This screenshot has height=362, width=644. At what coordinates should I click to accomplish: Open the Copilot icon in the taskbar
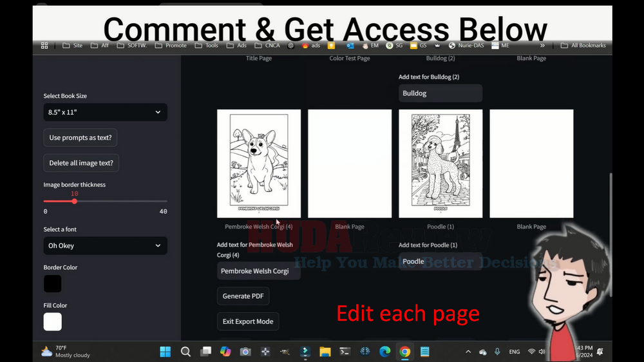225,352
